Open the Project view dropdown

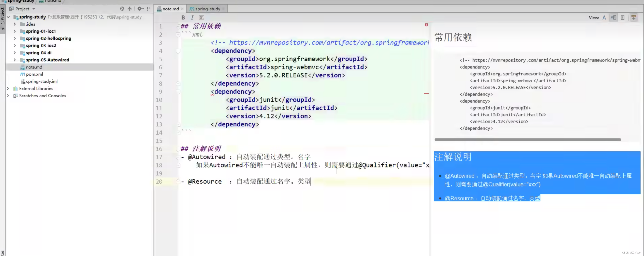[x=34, y=9]
